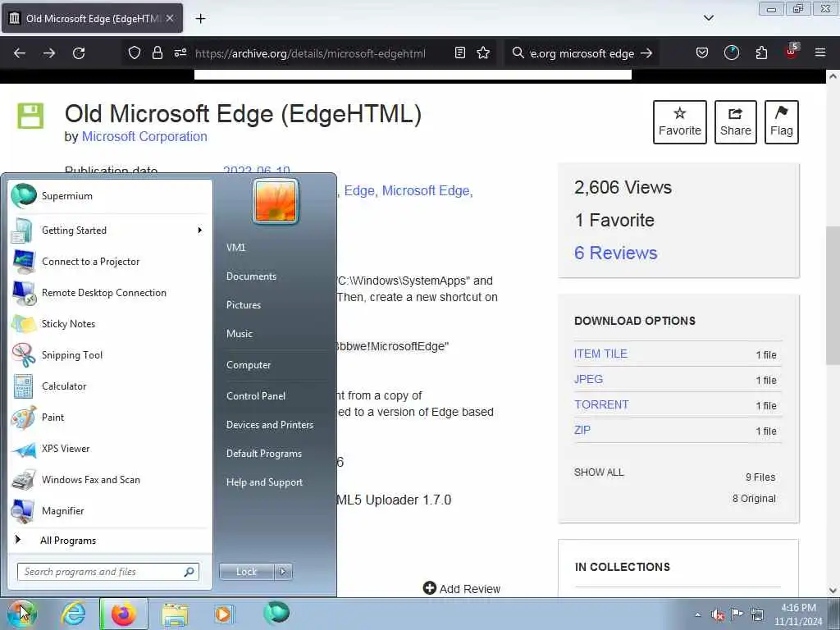Open the Microsoft Corporation author link
Viewport: 840px width, 630px height.
[144, 137]
